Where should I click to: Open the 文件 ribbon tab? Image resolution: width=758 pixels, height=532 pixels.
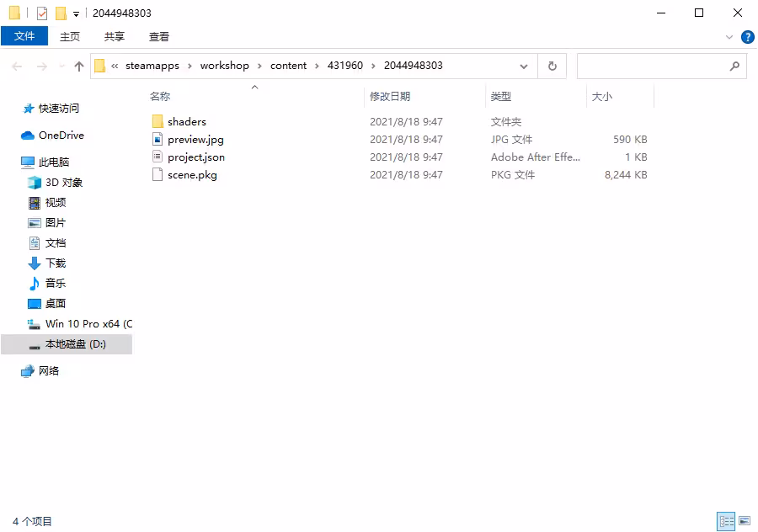24,36
